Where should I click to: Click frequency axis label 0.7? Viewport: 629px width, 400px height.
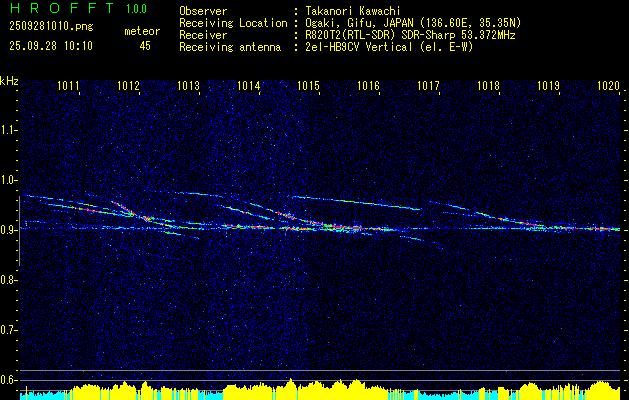click(8, 330)
